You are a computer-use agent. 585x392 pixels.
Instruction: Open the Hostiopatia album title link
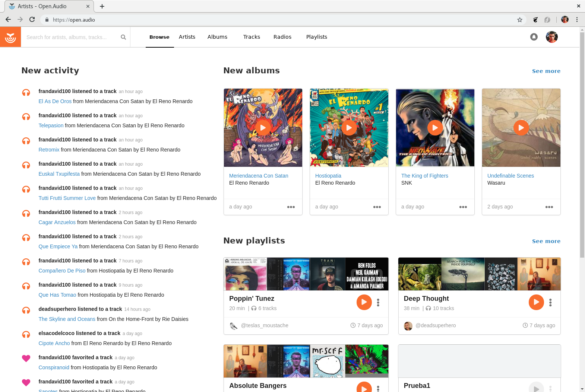[x=328, y=176]
